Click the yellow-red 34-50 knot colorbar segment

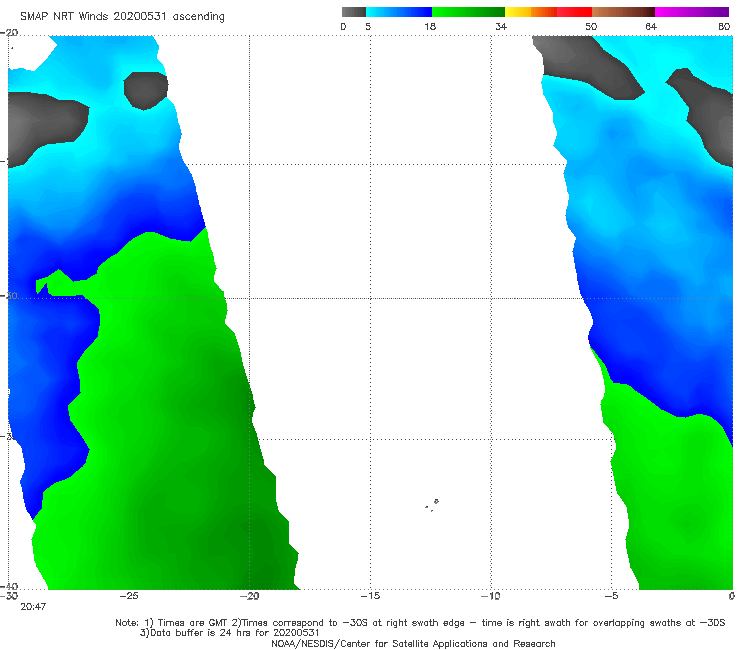(x=548, y=12)
